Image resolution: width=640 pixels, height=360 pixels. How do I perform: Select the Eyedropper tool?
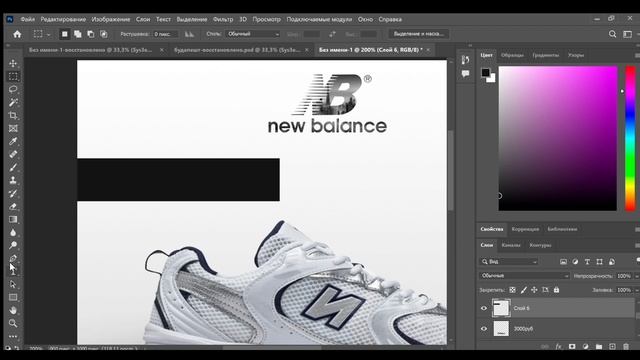click(13, 141)
